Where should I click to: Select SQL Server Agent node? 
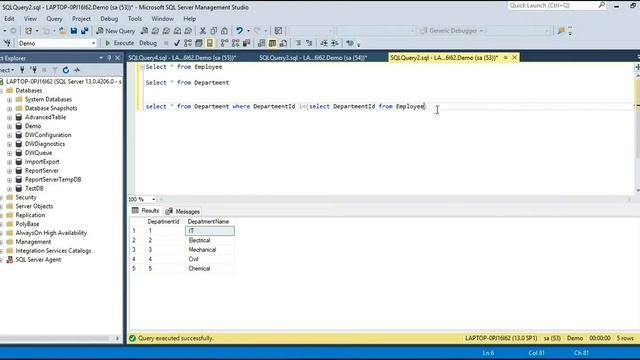click(38, 260)
